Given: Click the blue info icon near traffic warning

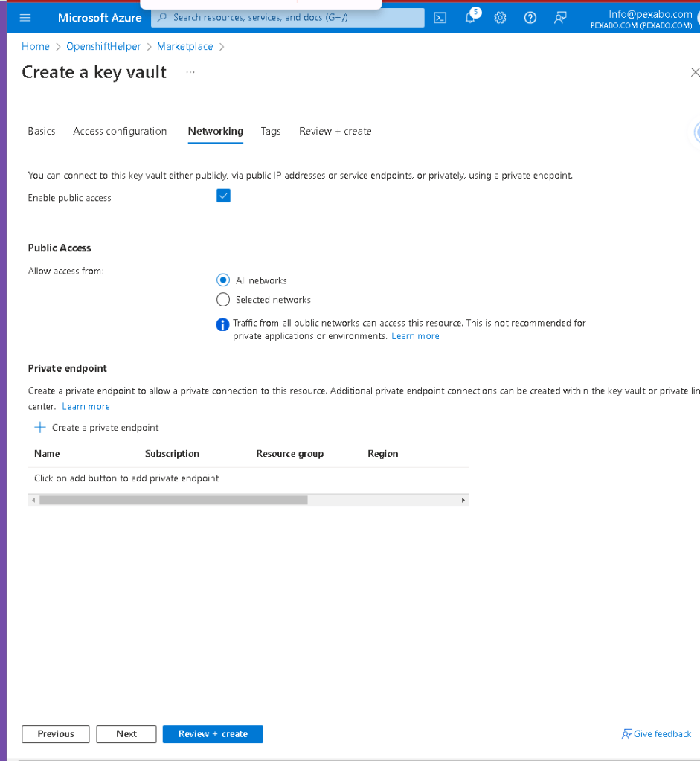Looking at the screenshot, I should tap(222, 324).
